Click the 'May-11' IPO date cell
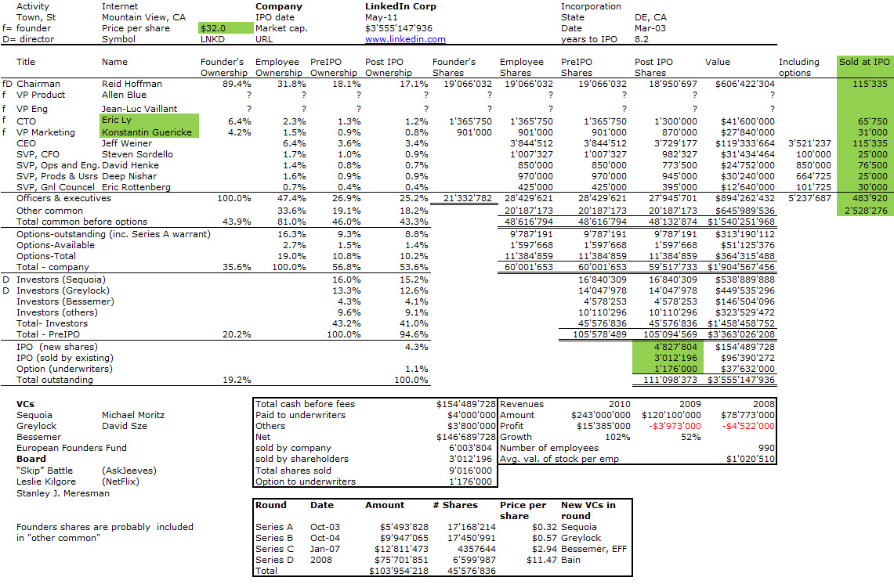This screenshot has width=894, height=588. [x=382, y=17]
